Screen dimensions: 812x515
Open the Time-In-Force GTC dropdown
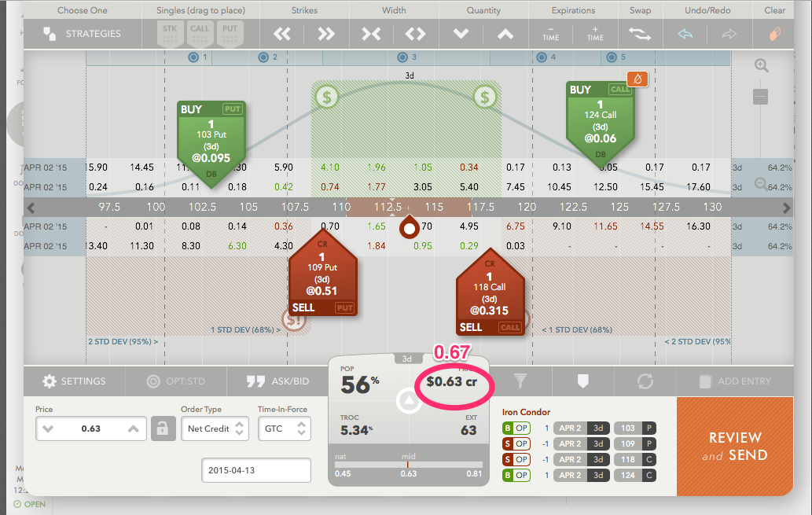tap(285, 429)
